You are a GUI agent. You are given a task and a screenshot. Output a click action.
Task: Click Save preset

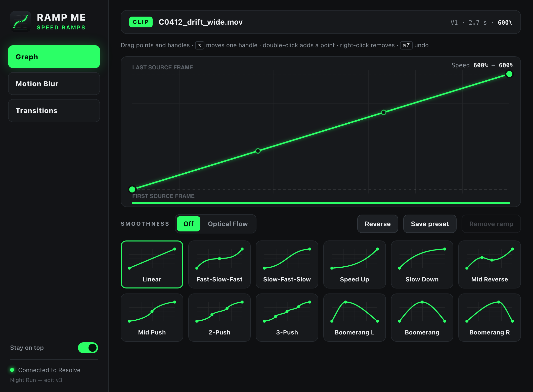430,224
